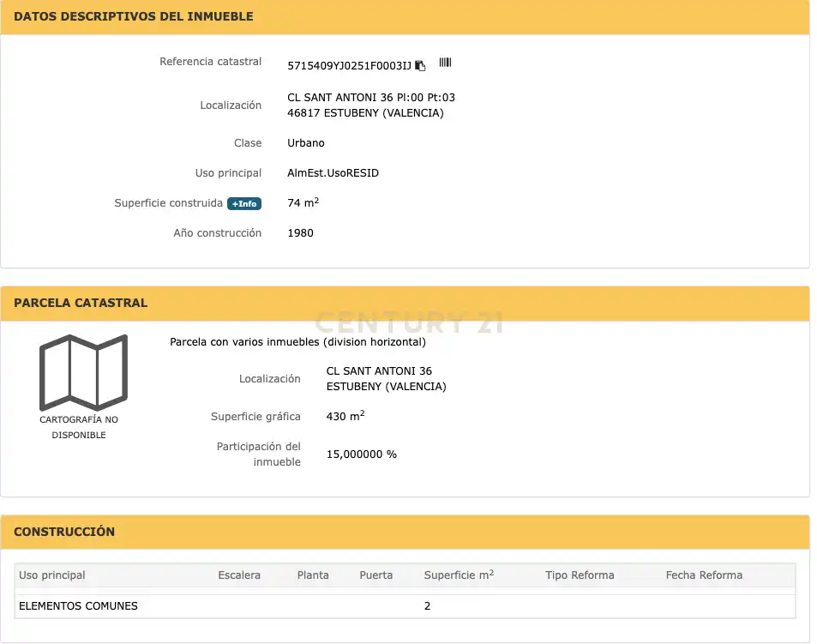817x644 pixels.
Task: Select the participation value 15,000000 %
Action: click(362, 454)
